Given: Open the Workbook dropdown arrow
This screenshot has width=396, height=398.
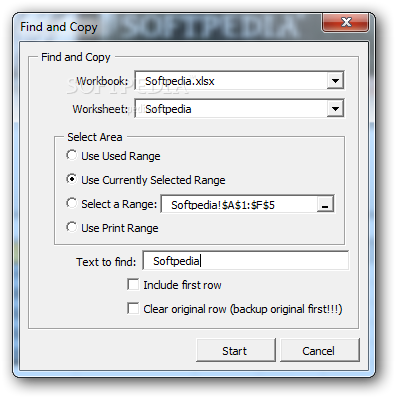Looking at the screenshot, I should 335,80.
